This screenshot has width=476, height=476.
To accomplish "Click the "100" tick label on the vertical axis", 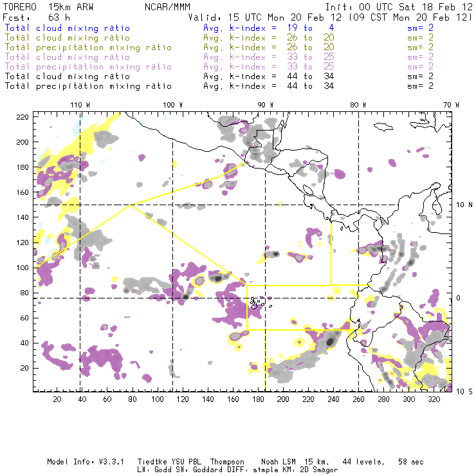I will [23, 268].
